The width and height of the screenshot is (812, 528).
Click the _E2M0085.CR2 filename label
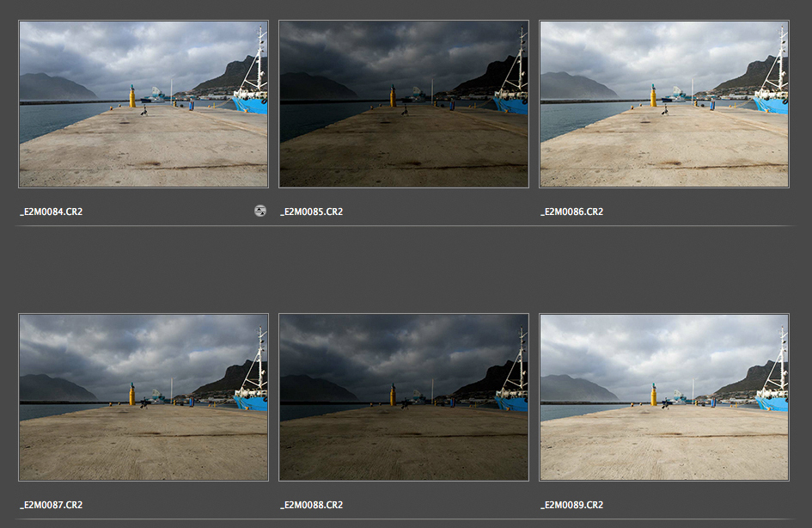312,212
